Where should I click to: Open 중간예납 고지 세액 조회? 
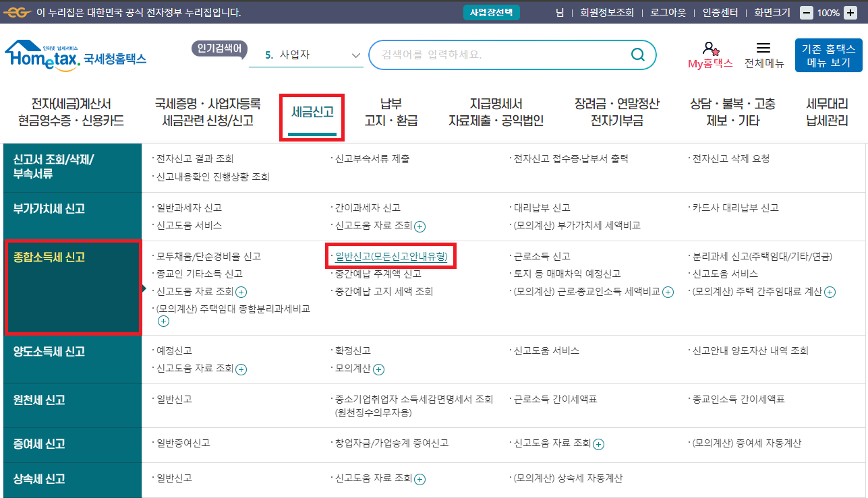[384, 292]
